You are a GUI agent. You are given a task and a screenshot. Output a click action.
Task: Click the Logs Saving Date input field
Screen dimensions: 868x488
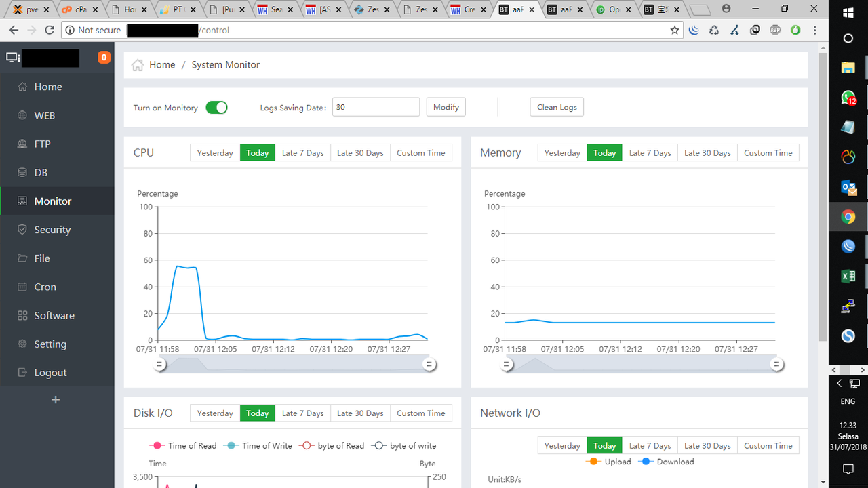[376, 107]
